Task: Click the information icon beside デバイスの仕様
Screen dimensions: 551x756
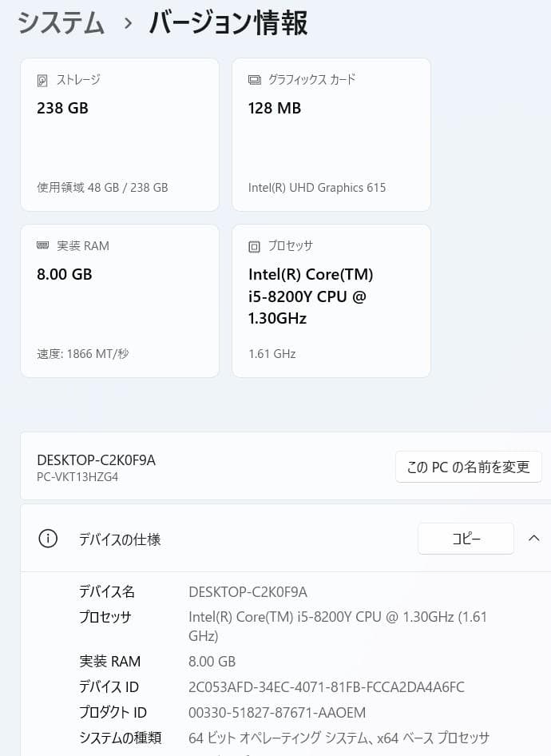Action: [x=48, y=539]
